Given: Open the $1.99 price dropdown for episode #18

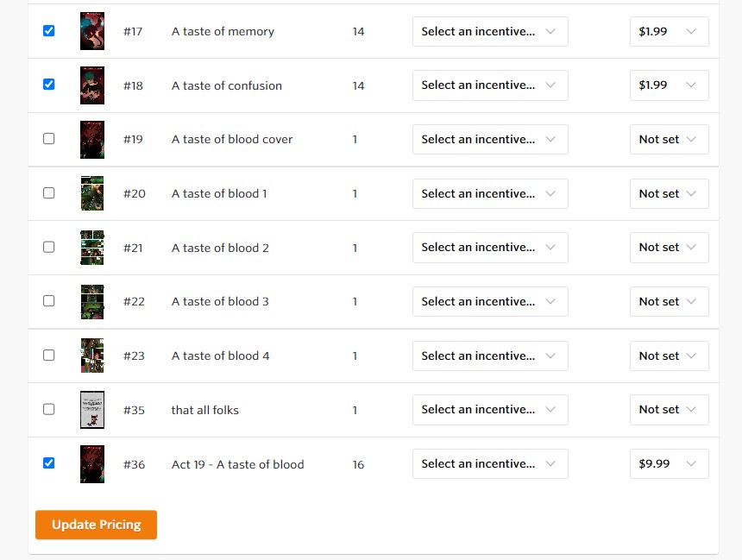Looking at the screenshot, I should 669,85.
